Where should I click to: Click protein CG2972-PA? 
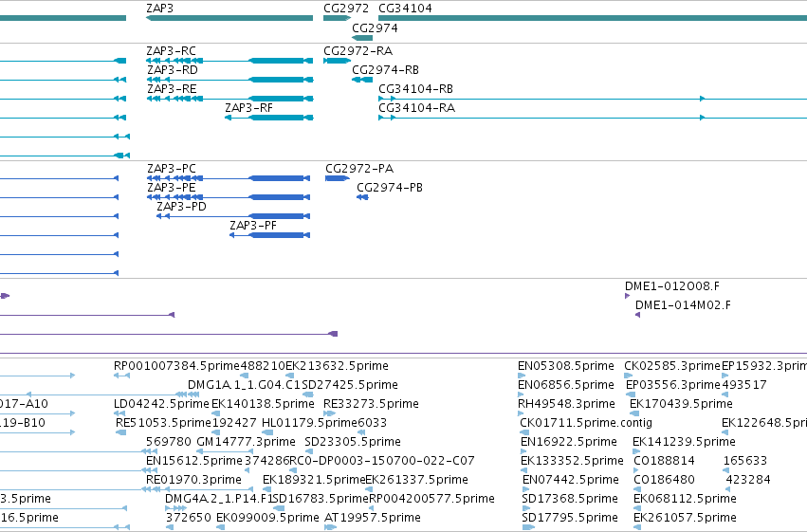(x=359, y=169)
